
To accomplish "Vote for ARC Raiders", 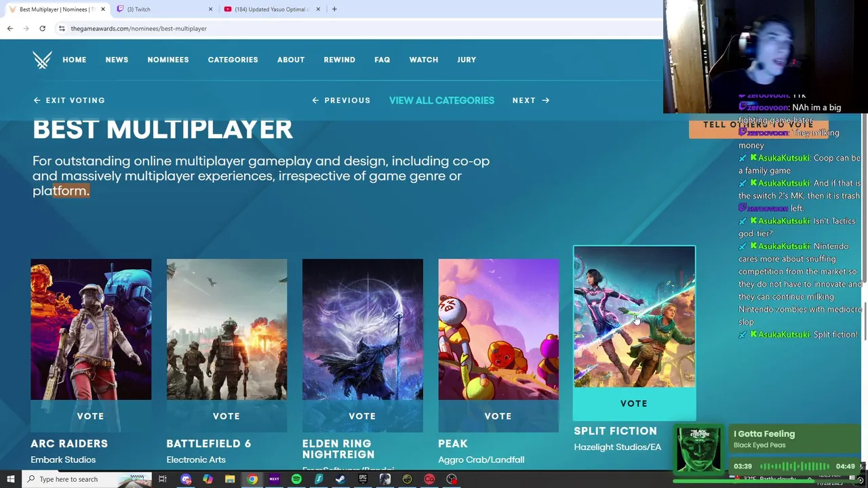I will pyautogui.click(x=91, y=416).
